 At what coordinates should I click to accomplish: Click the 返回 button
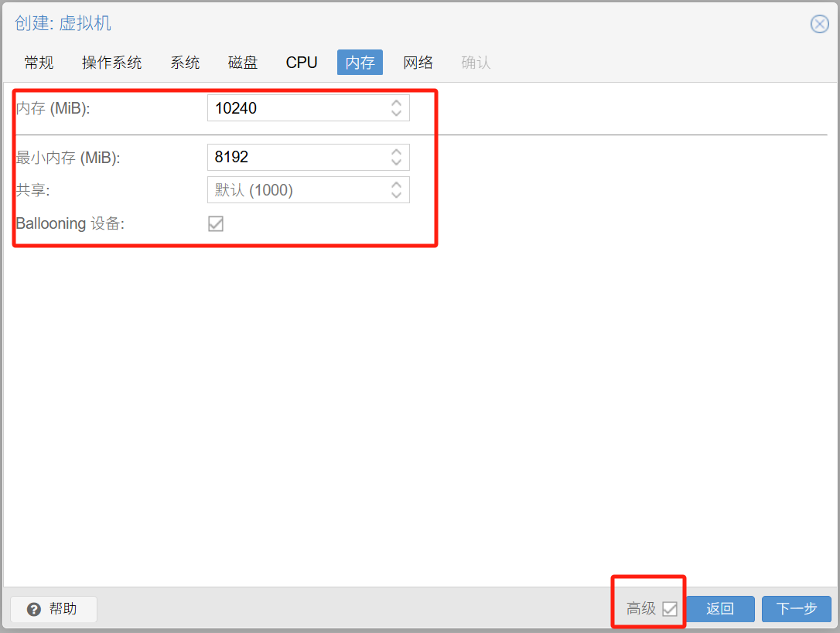click(x=720, y=609)
